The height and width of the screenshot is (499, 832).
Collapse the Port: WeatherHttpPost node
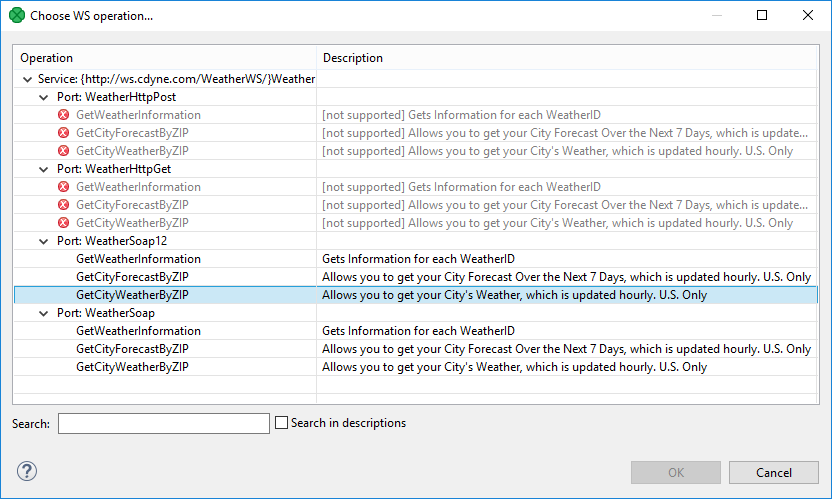coord(43,97)
